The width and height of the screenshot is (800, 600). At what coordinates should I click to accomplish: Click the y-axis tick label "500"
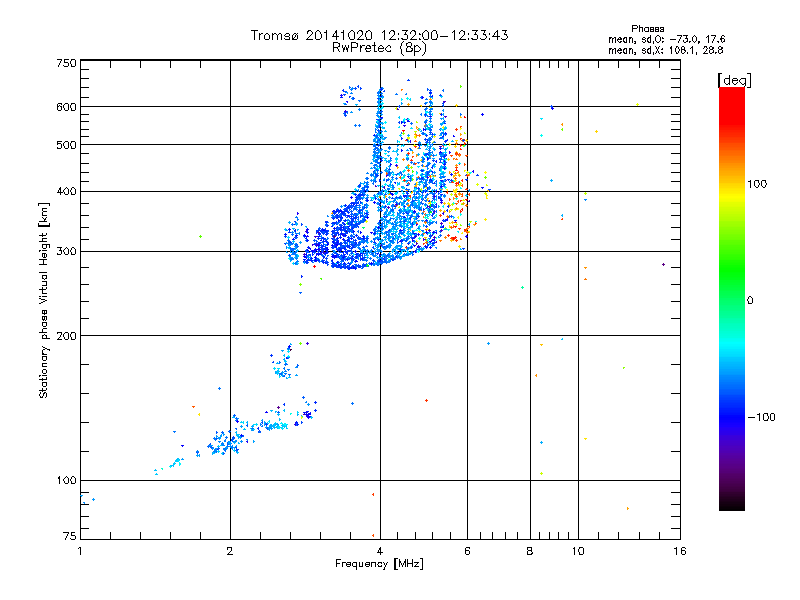tap(66, 145)
